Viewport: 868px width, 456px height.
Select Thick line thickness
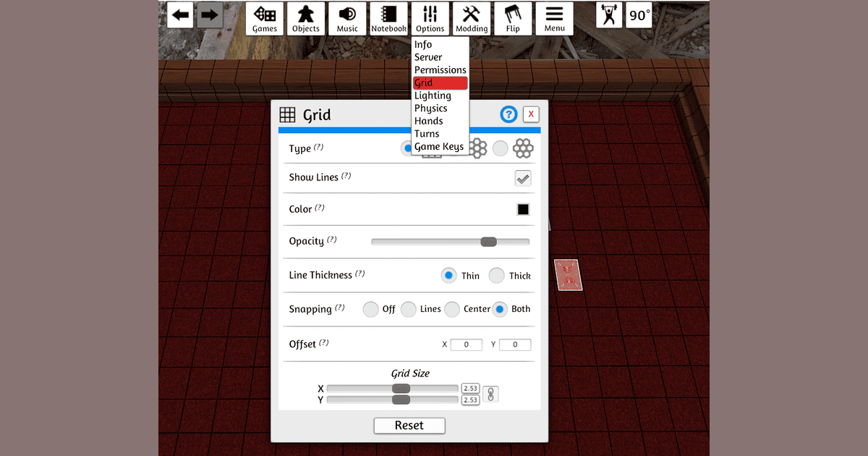[x=497, y=275]
